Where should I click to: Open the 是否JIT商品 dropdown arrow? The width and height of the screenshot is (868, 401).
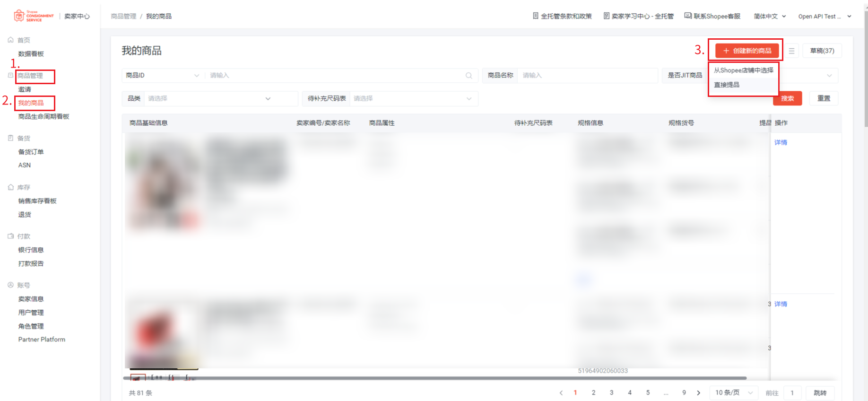pyautogui.click(x=829, y=75)
